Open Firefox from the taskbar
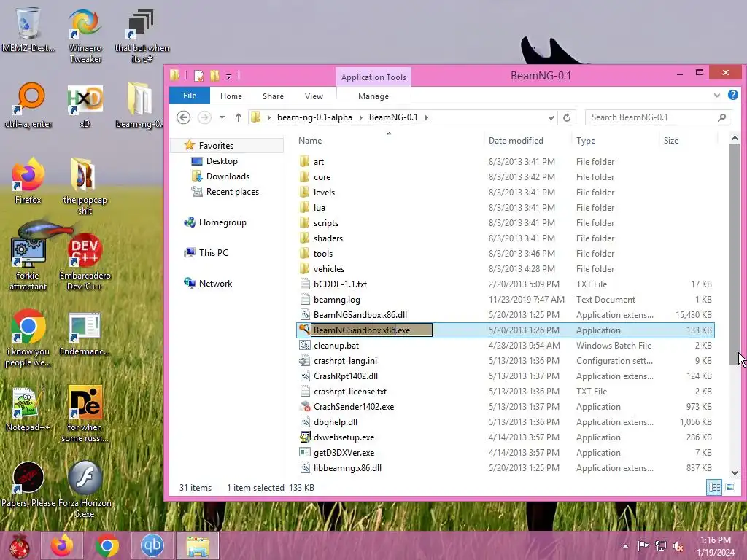Image resolution: width=747 pixels, height=560 pixels. [62, 545]
